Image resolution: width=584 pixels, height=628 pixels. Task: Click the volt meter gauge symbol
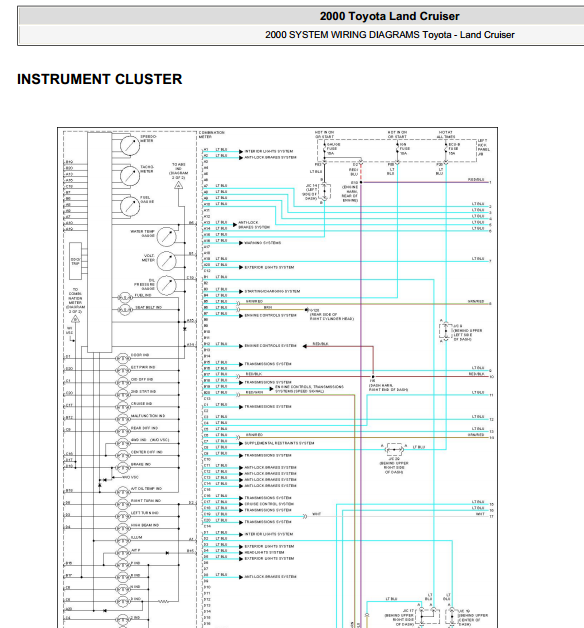(x=166, y=261)
